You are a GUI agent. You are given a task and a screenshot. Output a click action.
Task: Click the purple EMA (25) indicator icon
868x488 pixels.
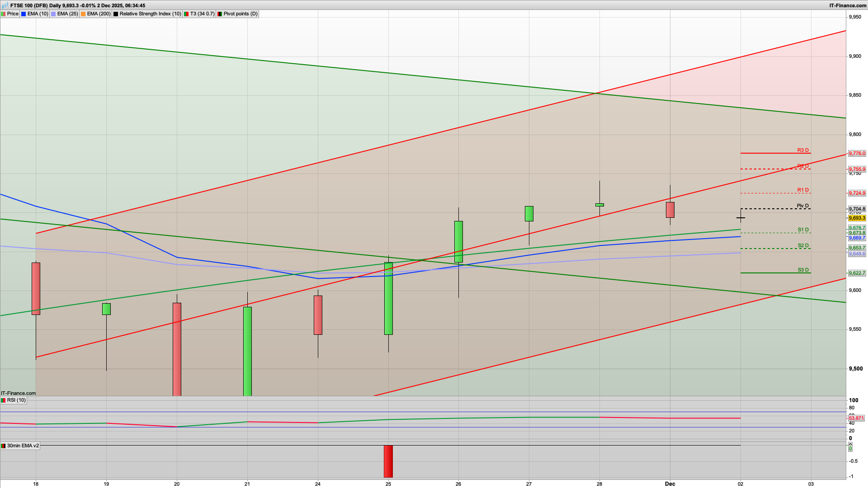[53, 14]
